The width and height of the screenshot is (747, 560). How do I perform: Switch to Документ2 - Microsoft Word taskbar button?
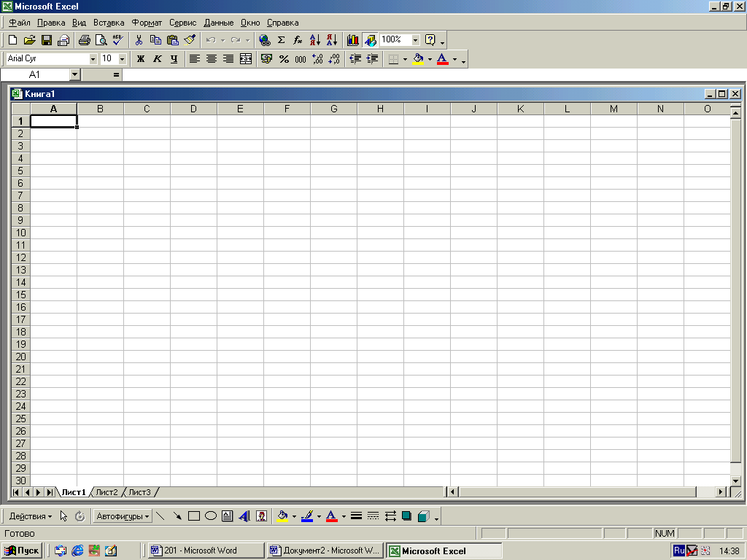[325, 551]
